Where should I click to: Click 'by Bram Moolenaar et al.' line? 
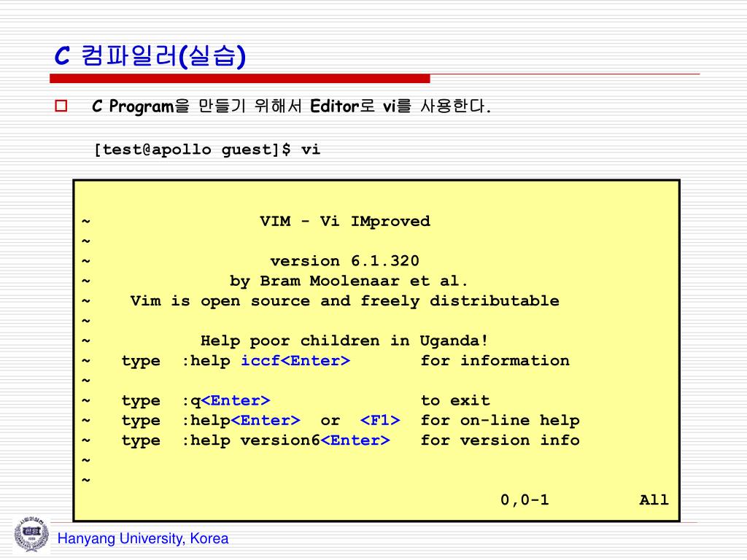point(349,281)
